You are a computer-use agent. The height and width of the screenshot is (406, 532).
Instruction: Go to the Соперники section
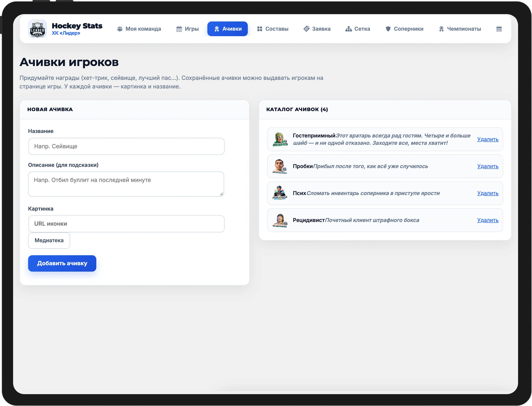404,29
